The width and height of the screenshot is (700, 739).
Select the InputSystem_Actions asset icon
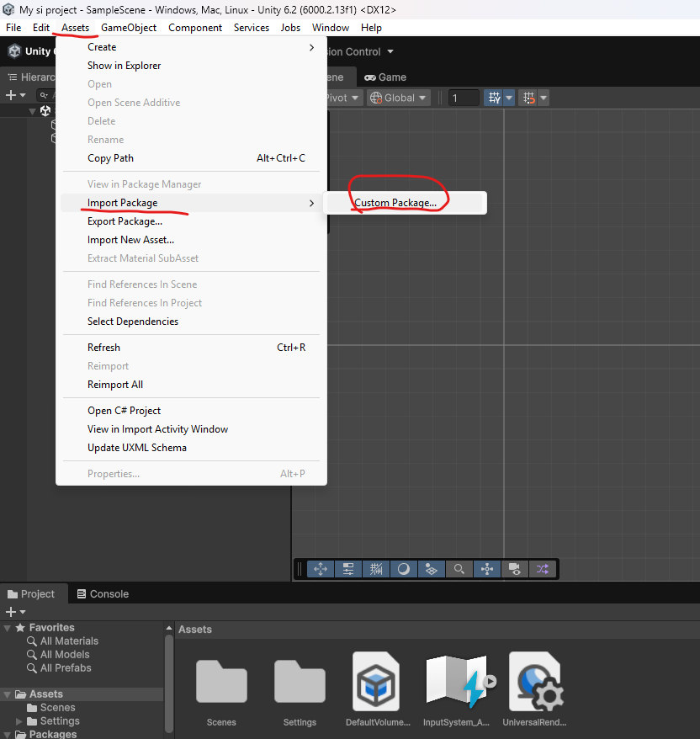pyautogui.click(x=455, y=682)
